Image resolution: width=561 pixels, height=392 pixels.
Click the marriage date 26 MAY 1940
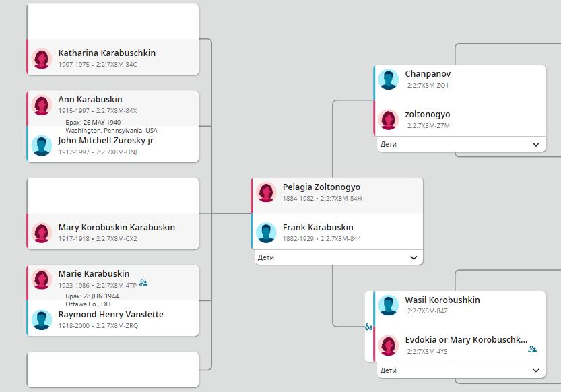click(93, 123)
